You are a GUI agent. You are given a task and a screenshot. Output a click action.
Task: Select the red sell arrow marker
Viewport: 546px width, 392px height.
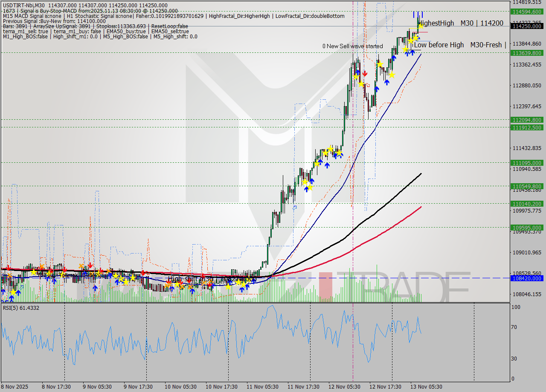[x=365, y=73]
